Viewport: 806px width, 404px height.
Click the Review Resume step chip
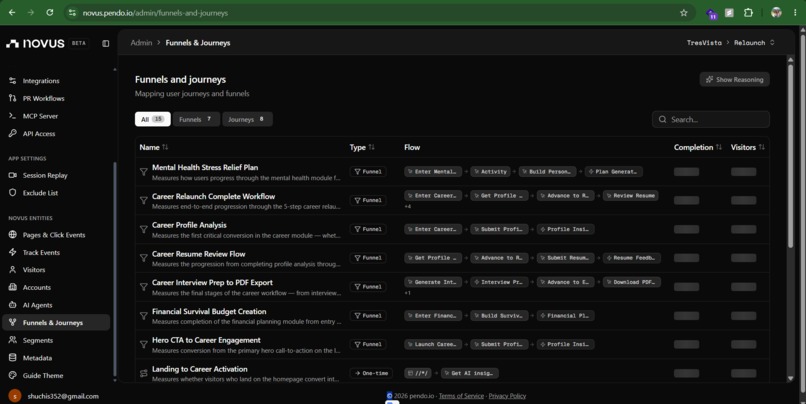(x=630, y=196)
